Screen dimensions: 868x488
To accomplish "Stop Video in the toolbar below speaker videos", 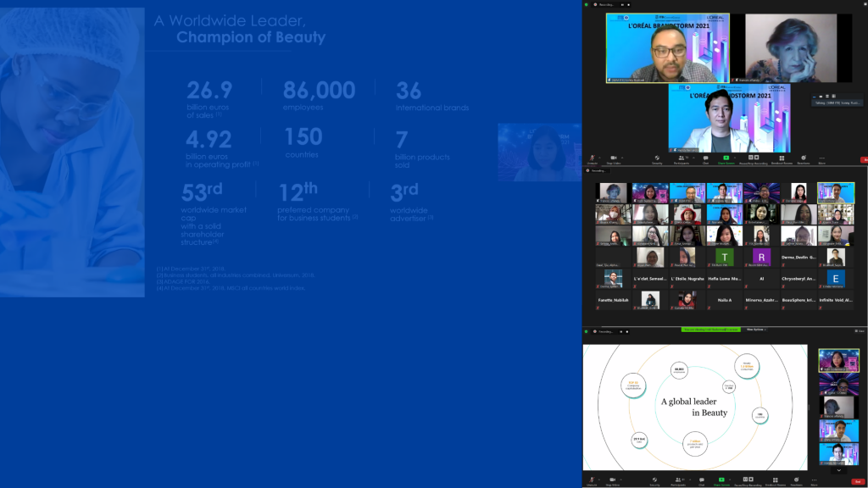I will click(x=614, y=158).
